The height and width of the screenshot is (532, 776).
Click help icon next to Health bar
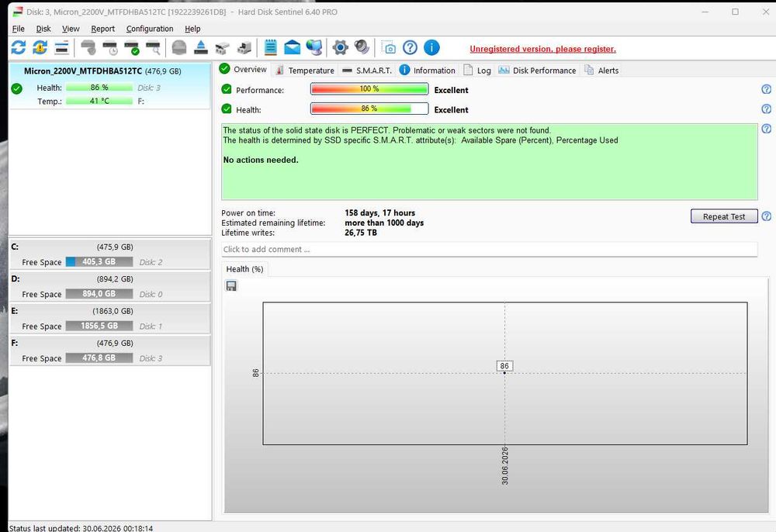pyautogui.click(x=766, y=109)
